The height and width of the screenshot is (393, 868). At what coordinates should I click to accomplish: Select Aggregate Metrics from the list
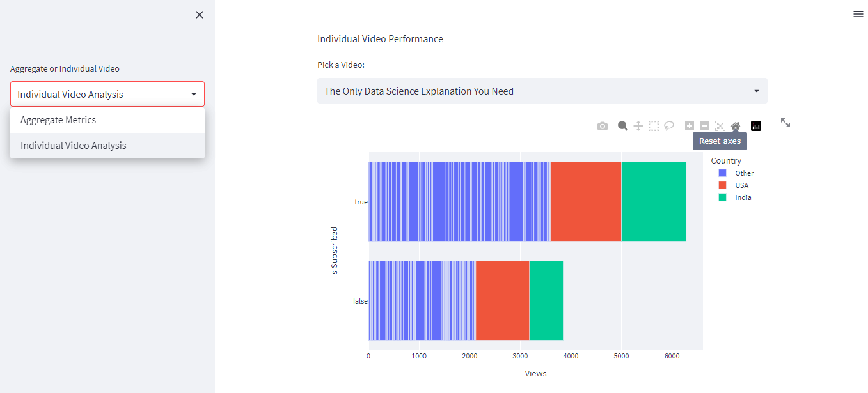coord(58,119)
